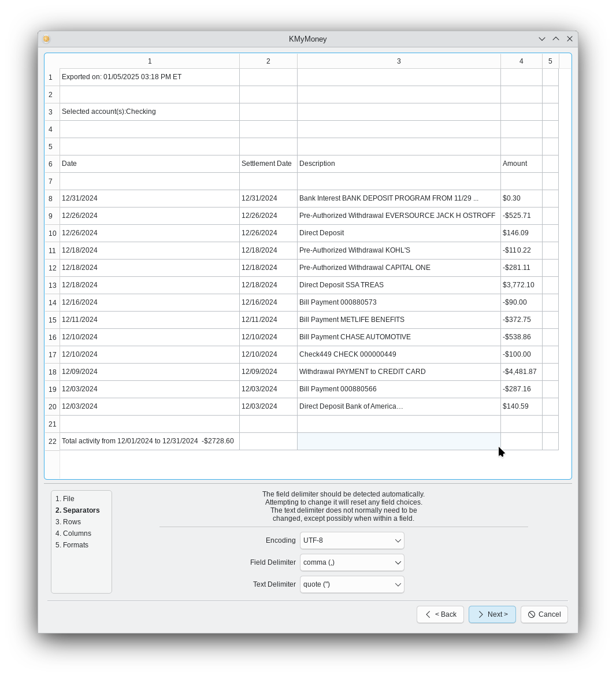Viewport: 616px width, 678px height.
Task: Select column header 3 in the preview table
Action: click(398, 61)
